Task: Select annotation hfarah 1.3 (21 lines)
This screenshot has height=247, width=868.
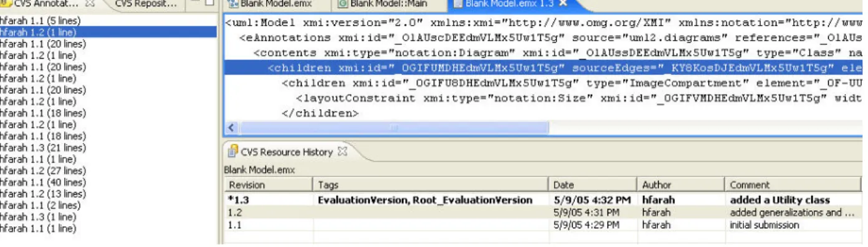Action: click(x=43, y=147)
